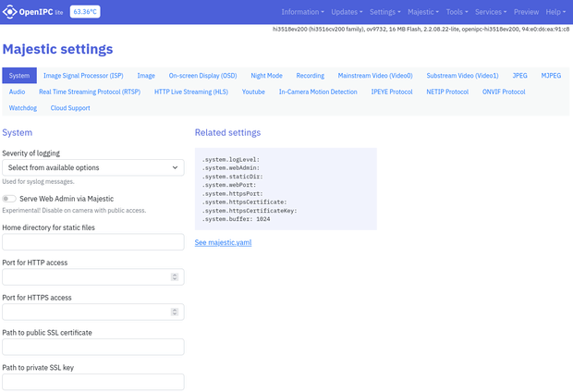Expand the Settings navigation menu
The image size is (573, 392).
click(385, 12)
